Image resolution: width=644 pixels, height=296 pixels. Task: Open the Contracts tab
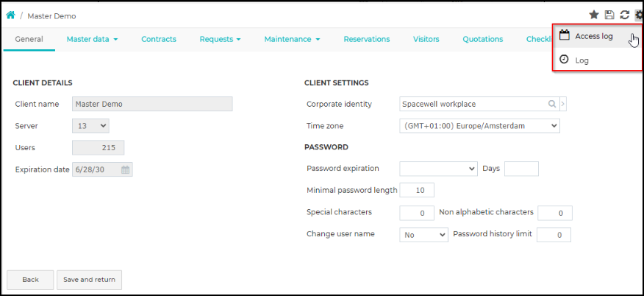pyautogui.click(x=159, y=40)
